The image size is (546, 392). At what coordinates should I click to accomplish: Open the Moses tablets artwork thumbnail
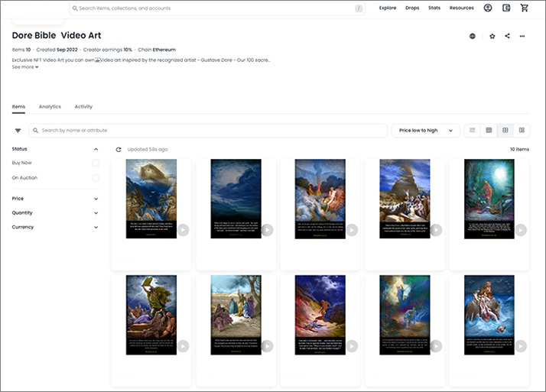tap(151, 315)
